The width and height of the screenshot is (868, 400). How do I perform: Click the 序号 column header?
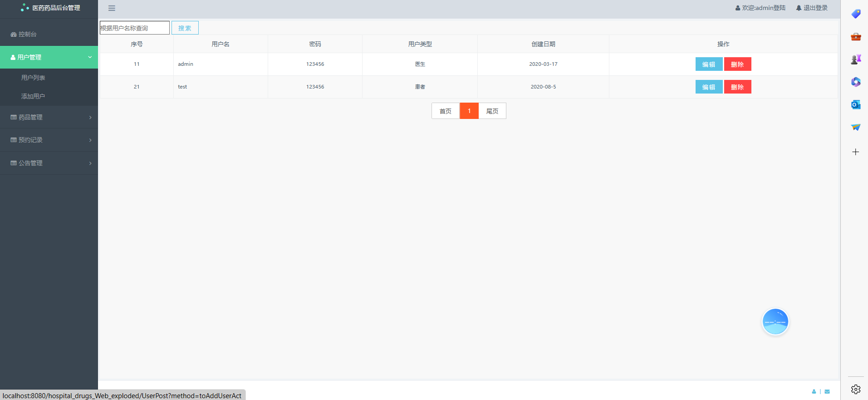pos(137,44)
